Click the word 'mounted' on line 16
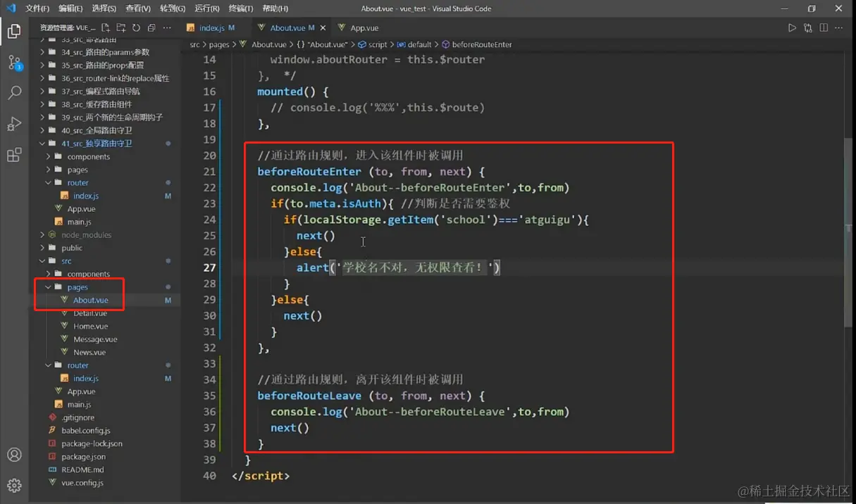 click(x=280, y=92)
